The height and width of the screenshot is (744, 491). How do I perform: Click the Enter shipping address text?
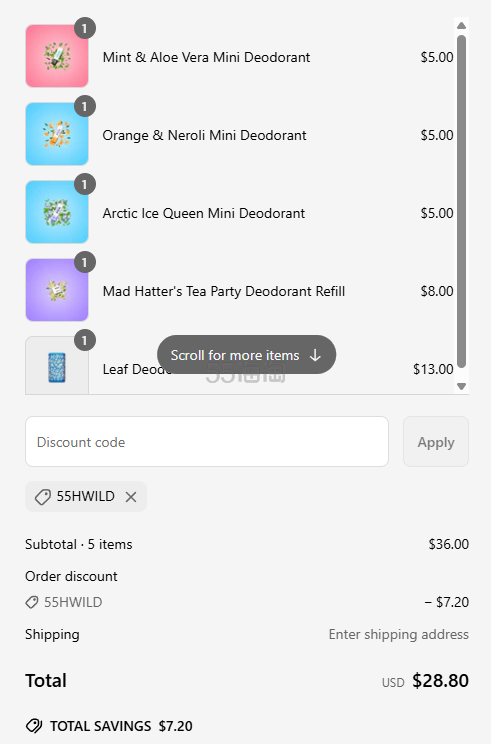pos(398,634)
